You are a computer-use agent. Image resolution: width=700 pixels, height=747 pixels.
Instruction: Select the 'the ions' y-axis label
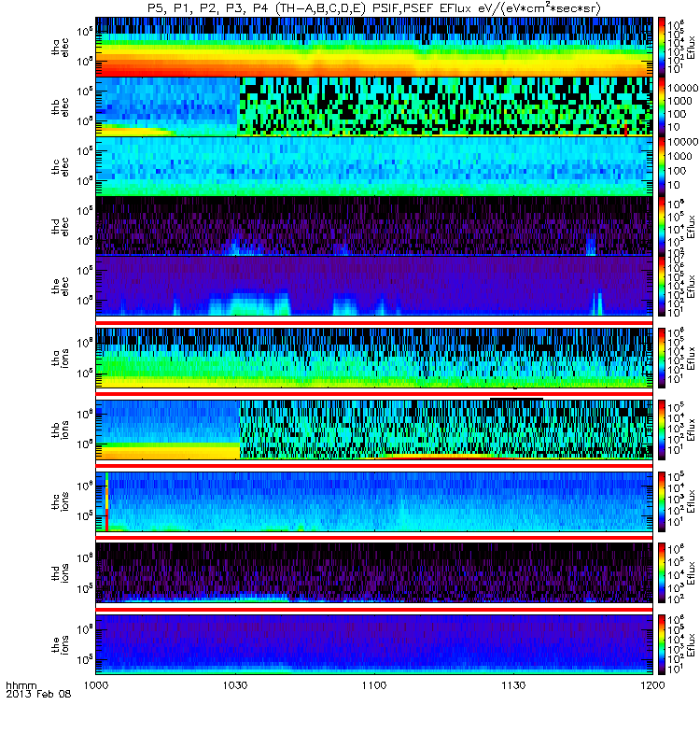[x=60, y=645]
